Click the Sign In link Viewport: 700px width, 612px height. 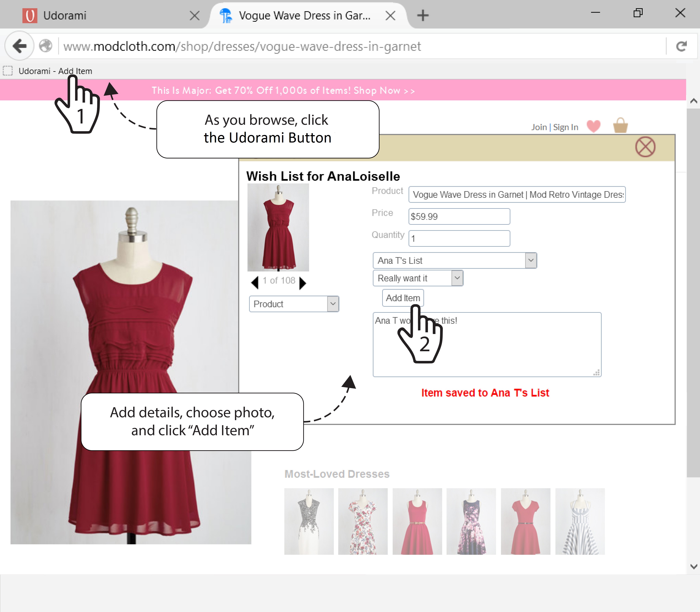565,127
